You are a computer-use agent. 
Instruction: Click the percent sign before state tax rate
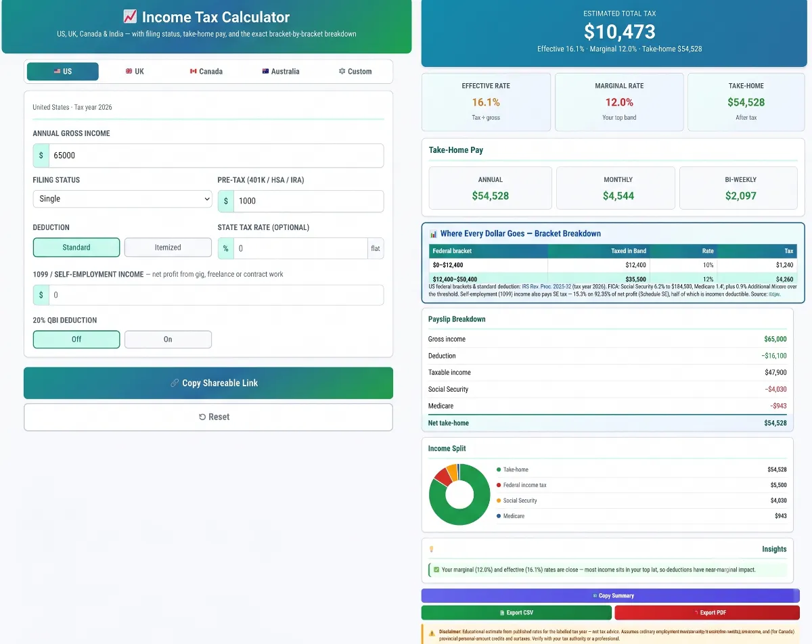pyautogui.click(x=226, y=248)
